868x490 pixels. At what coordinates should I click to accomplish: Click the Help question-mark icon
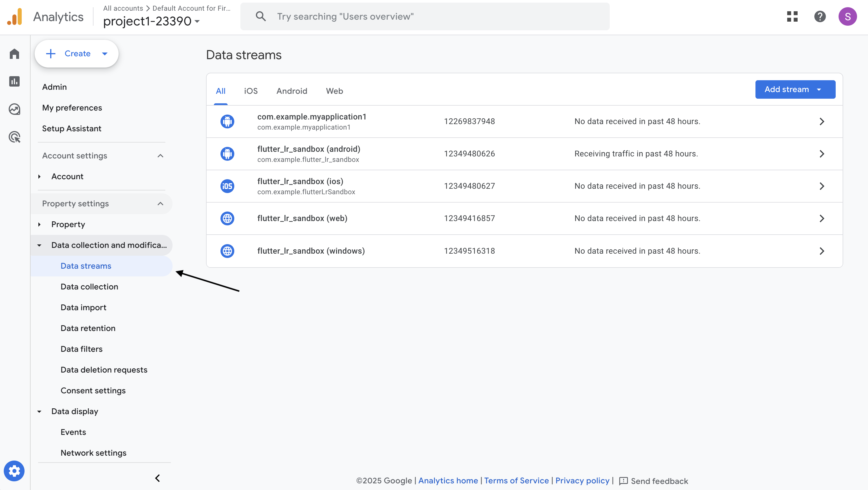click(820, 16)
